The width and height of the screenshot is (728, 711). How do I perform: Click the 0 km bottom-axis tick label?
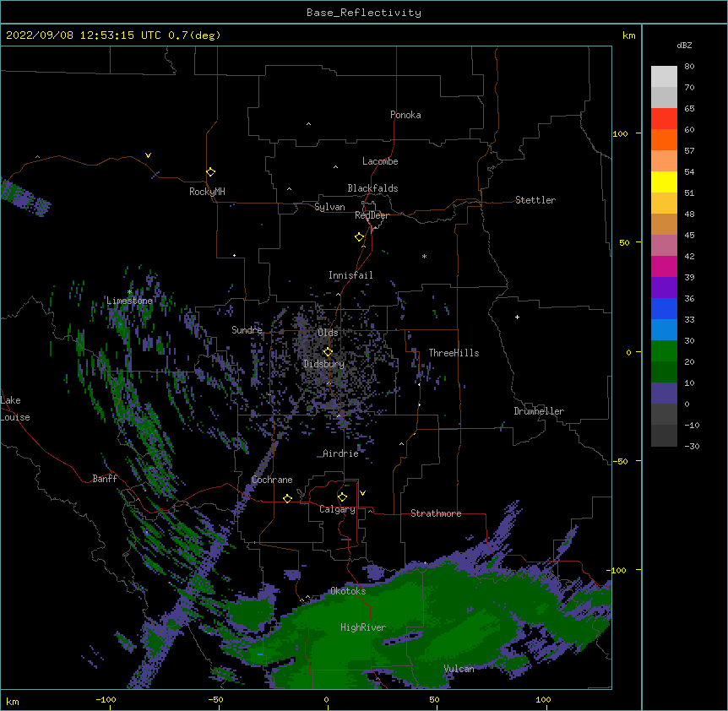(326, 699)
